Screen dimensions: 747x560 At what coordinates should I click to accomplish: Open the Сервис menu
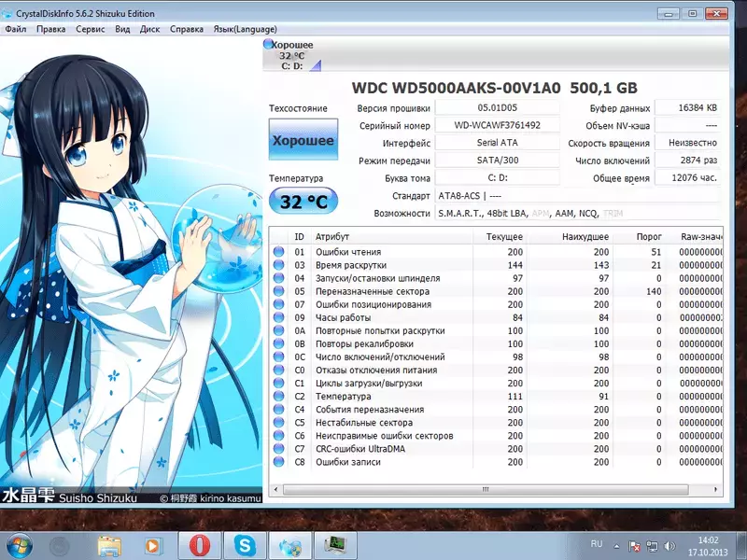click(90, 29)
